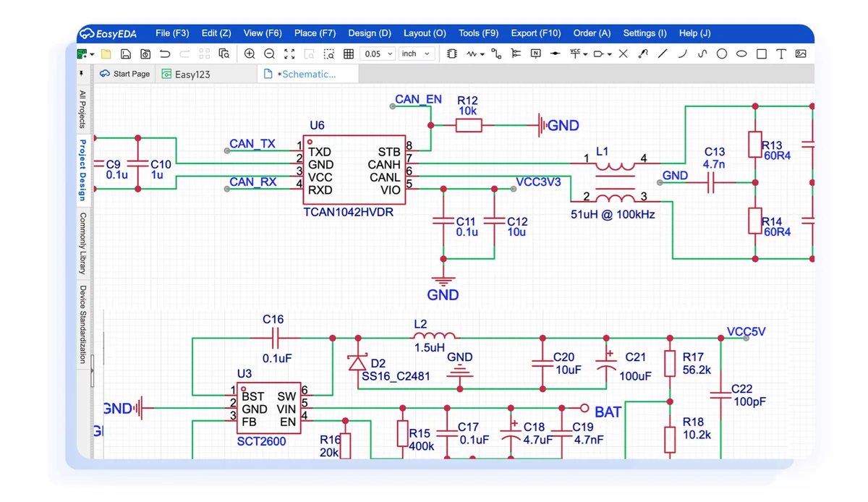Open the Settings menu

[644, 33]
